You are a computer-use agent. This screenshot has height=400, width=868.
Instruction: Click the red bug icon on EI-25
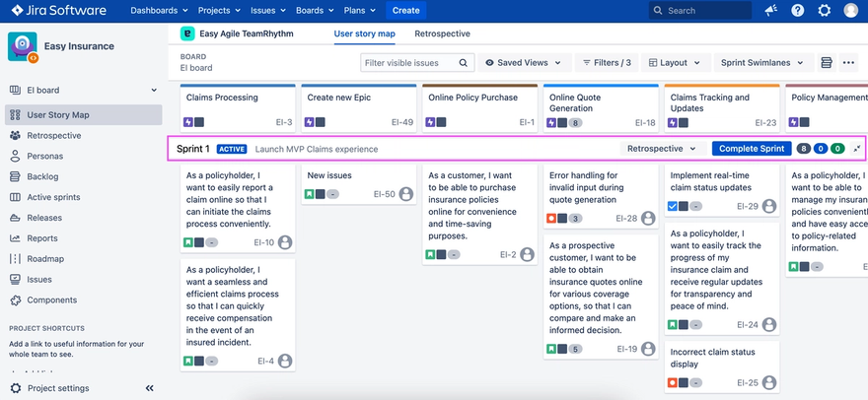pyautogui.click(x=673, y=382)
